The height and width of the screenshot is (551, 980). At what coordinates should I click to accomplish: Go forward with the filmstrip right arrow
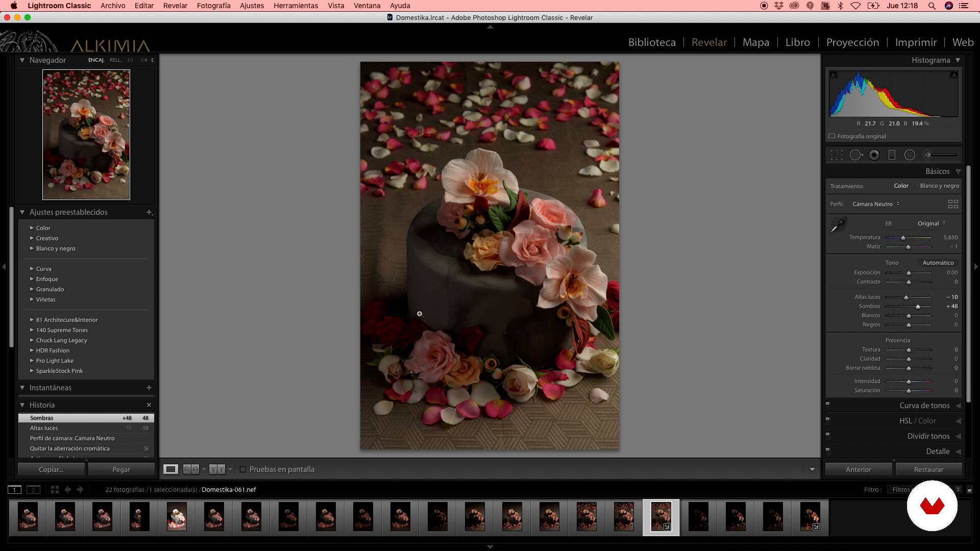[x=80, y=490]
